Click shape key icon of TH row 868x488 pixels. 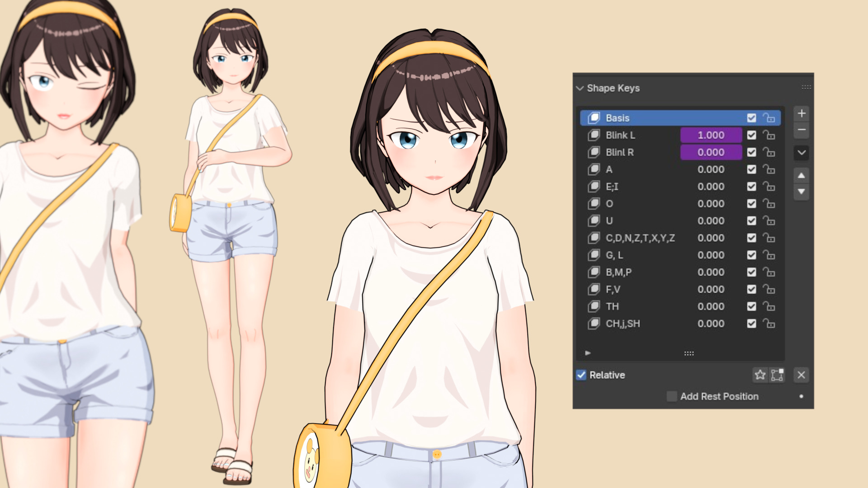(x=594, y=307)
